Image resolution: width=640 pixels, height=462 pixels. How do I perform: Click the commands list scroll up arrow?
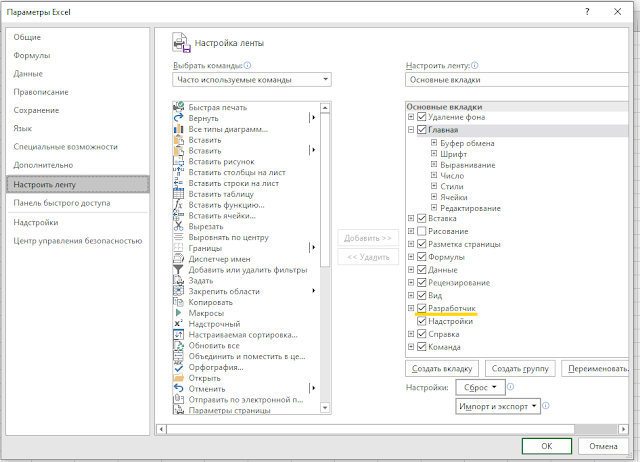[325, 108]
